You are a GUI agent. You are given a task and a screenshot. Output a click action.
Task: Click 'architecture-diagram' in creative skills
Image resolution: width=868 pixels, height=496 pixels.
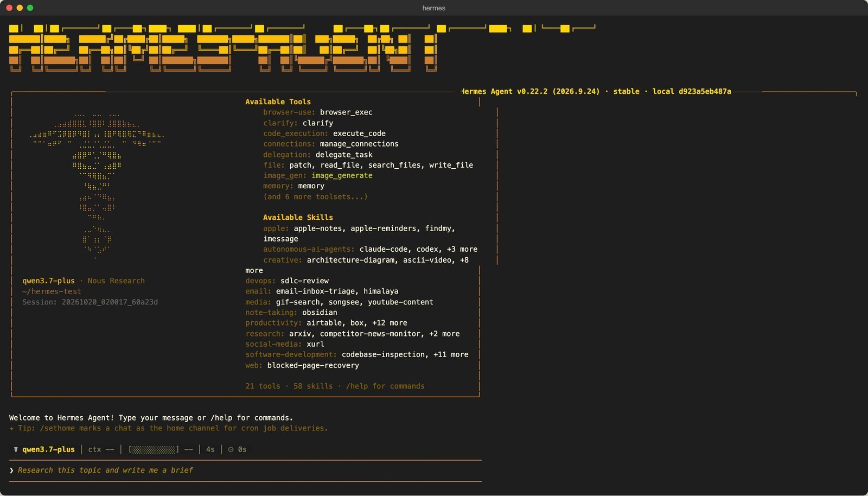coord(350,260)
